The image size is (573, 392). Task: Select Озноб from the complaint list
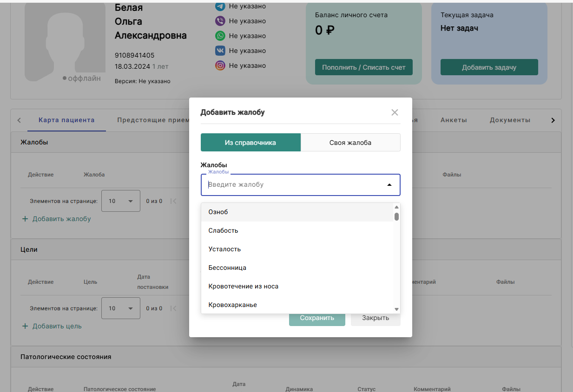click(x=217, y=212)
